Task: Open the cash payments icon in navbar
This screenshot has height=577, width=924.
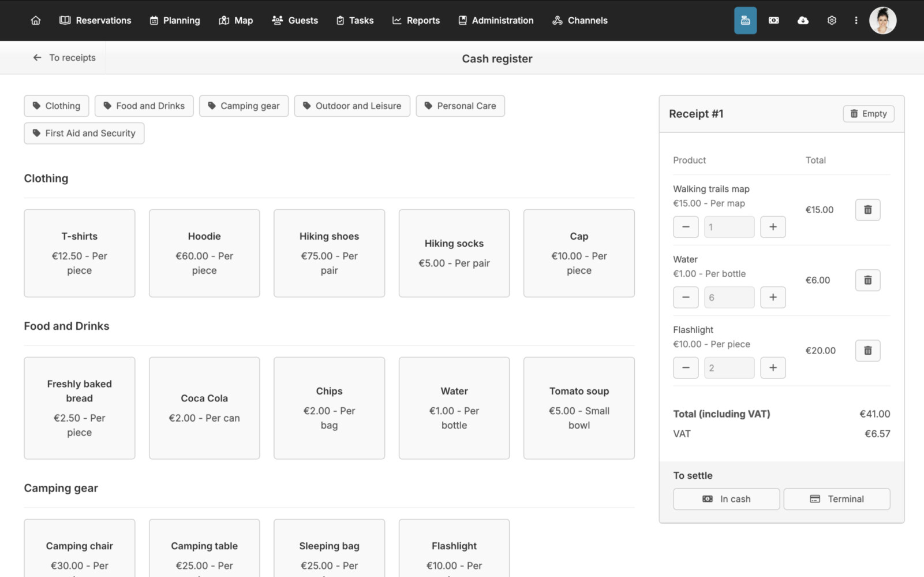Action: 773,20
